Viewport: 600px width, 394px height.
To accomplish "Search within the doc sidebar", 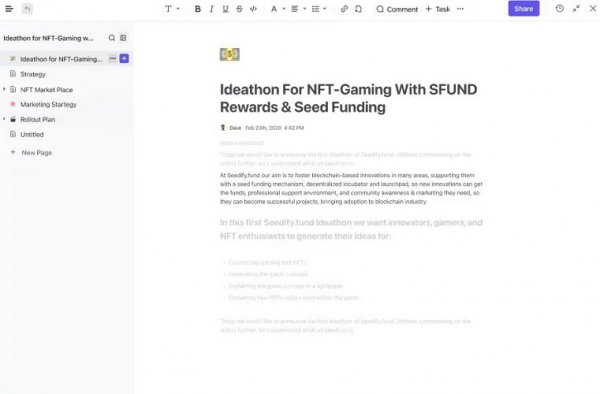I will [x=112, y=38].
